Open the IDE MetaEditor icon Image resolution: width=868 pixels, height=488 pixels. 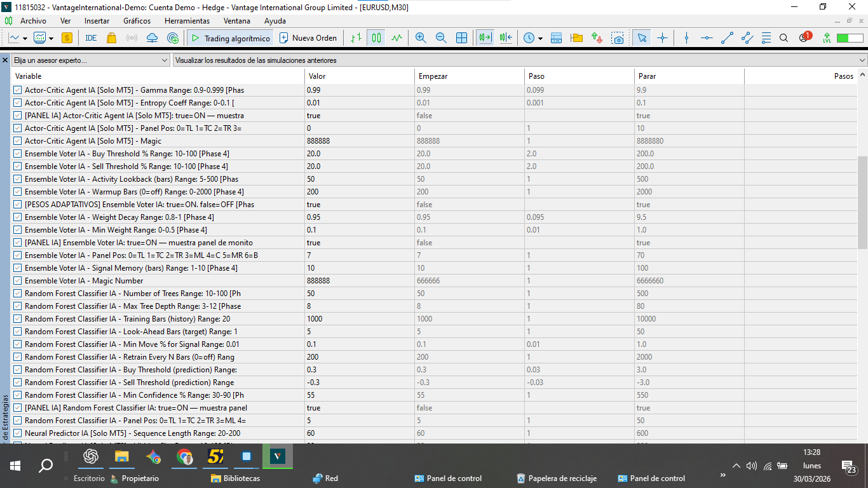pyautogui.click(x=91, y=38)
